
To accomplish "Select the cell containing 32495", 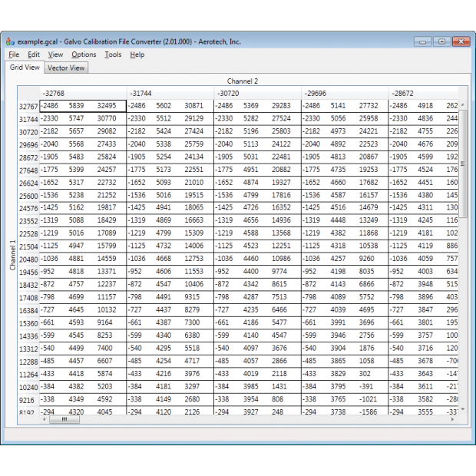I will pos(107,106).
